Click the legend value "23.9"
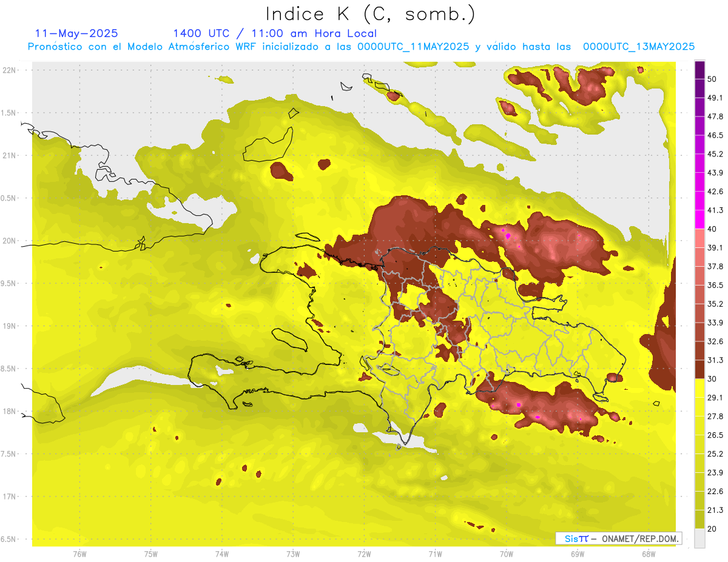This screenshot has width=728, height=562. 715,473
